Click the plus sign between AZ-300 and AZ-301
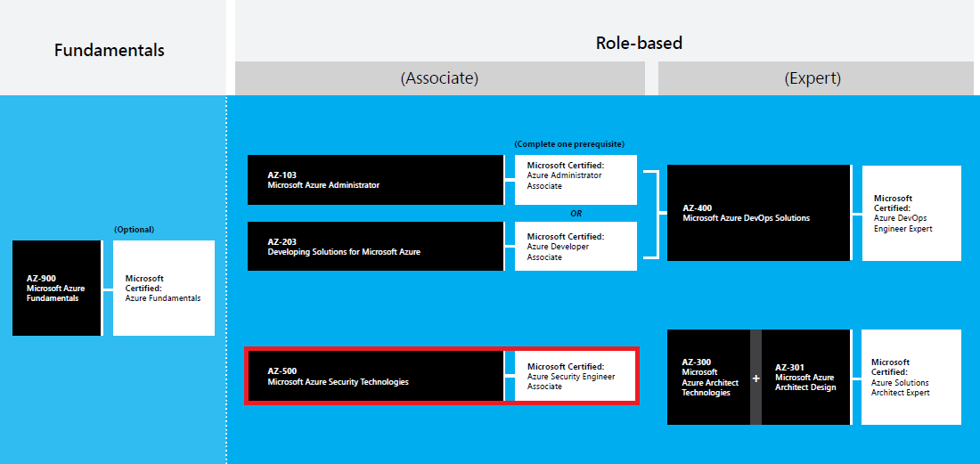980x464 pixels. pos(756,378)
